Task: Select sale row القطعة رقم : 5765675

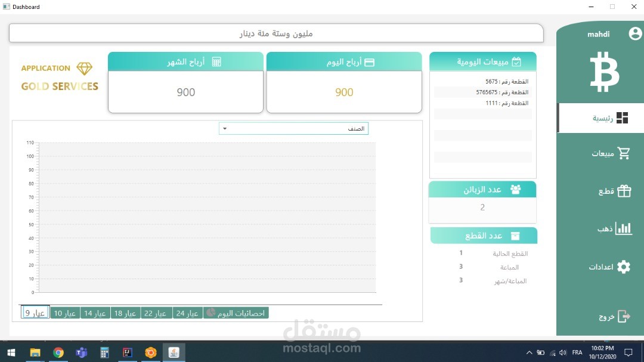Action: click(482, 92)
